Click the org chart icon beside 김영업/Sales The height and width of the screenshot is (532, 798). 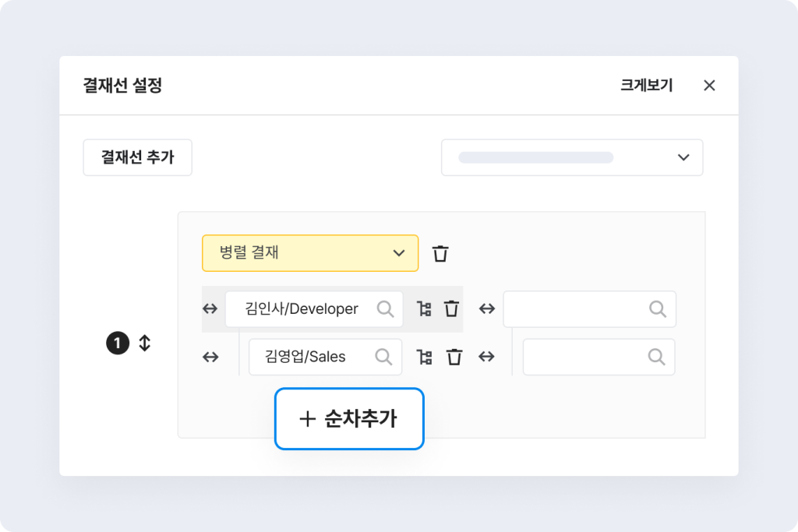coord(424,358)
